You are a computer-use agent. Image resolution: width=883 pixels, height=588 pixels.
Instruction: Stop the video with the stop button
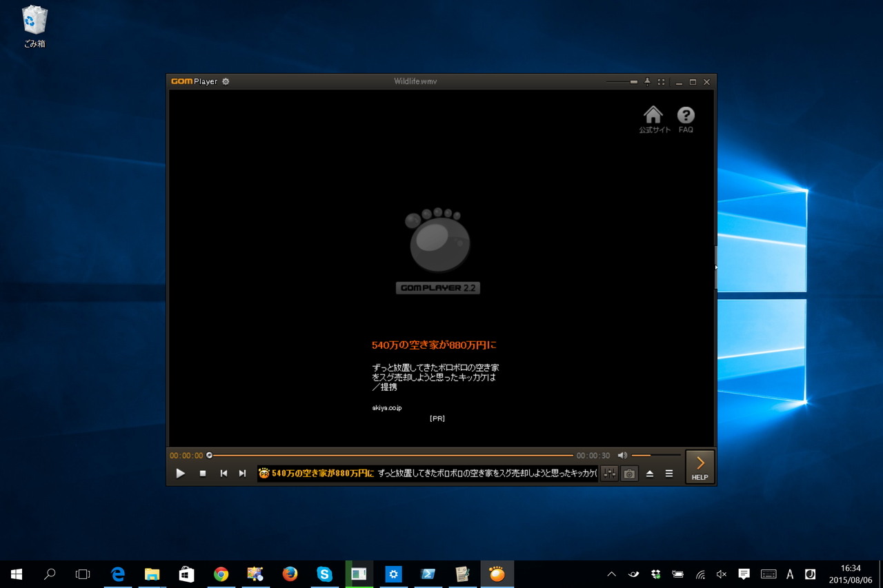click(203, 474)
